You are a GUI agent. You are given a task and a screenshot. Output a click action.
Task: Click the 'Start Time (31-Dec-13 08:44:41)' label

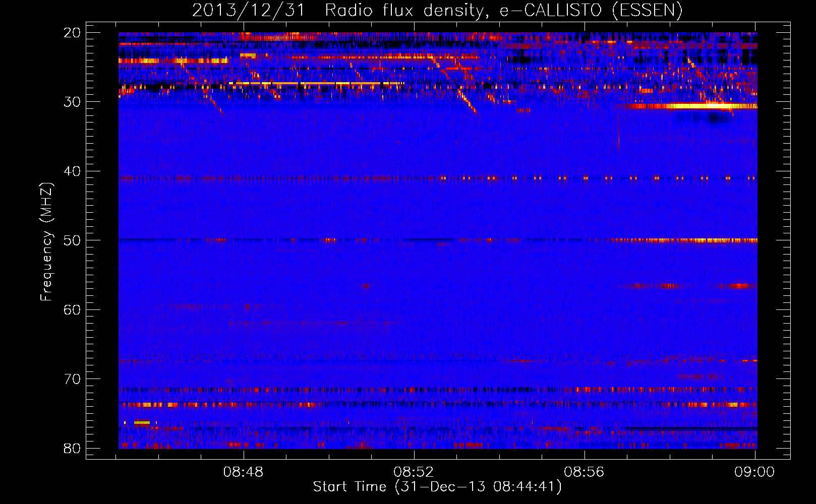point(437,487)
